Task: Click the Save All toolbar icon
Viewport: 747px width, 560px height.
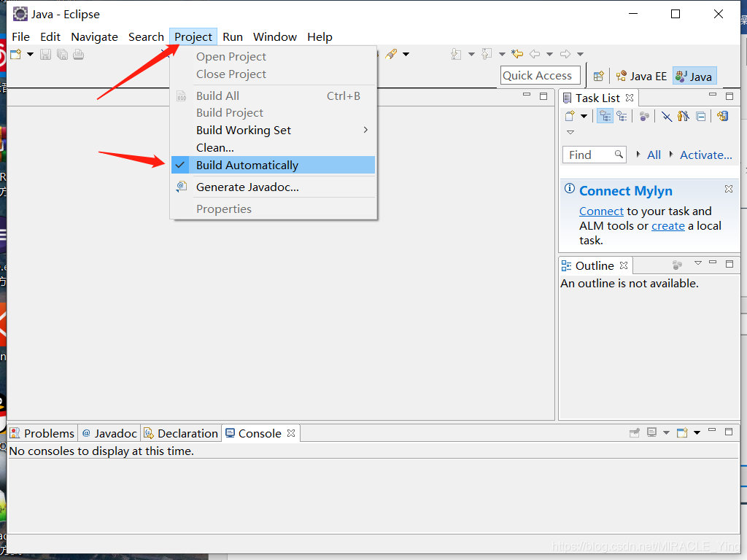Action: point(62,54)
